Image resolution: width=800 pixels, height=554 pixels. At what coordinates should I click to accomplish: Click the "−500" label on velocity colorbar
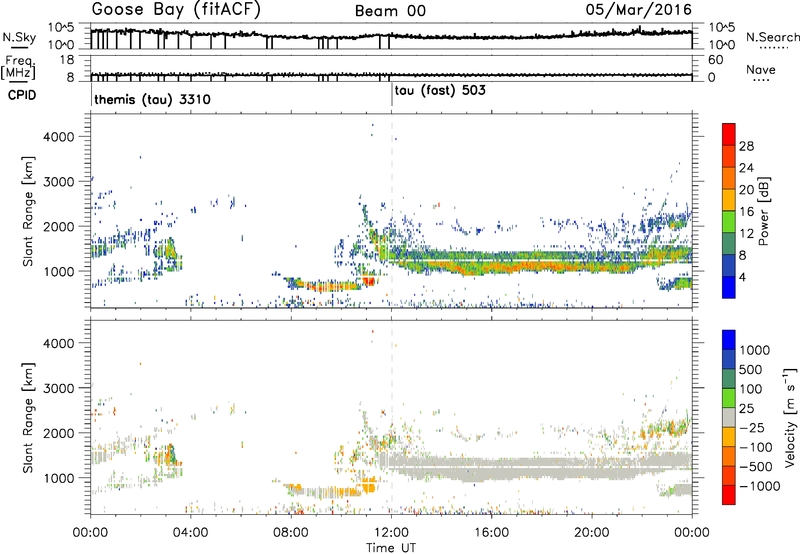756,467
